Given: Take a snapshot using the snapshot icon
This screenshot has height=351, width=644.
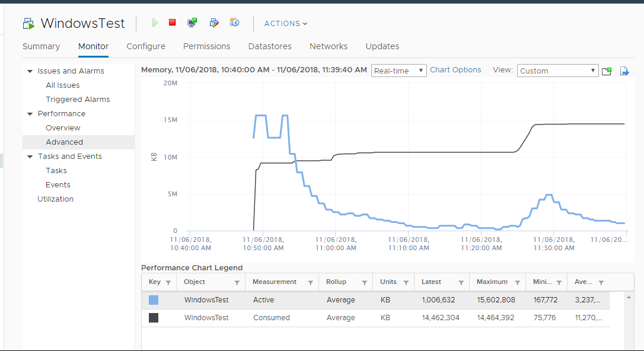Looking at the screenshot, I should pyautogui.click(x=234, y=22).
